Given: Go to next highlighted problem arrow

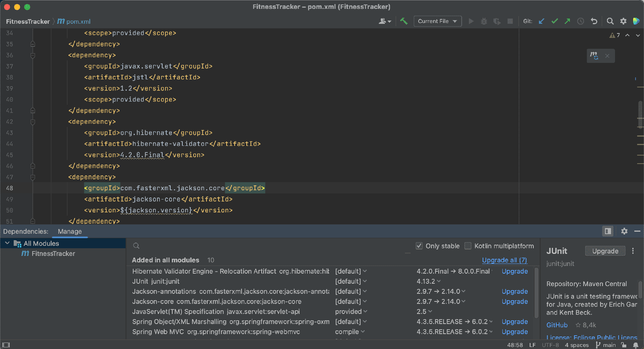Looking at the screenshot, I should pyautogui.click(x=638, y=35).
